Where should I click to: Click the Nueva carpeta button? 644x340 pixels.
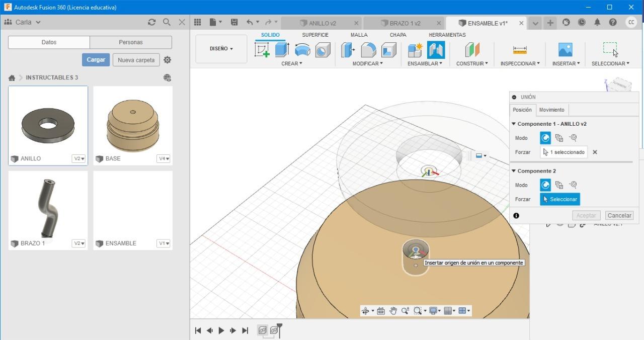136,60
